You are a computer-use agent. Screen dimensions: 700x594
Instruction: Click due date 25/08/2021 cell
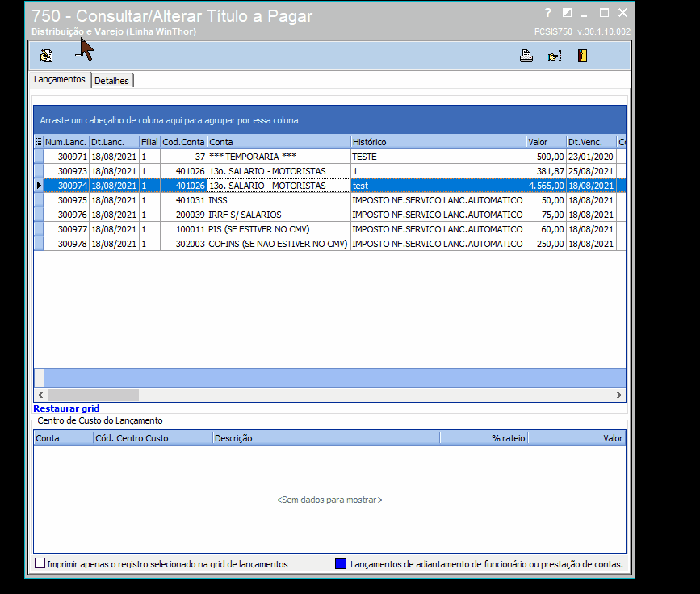(592, 171)
